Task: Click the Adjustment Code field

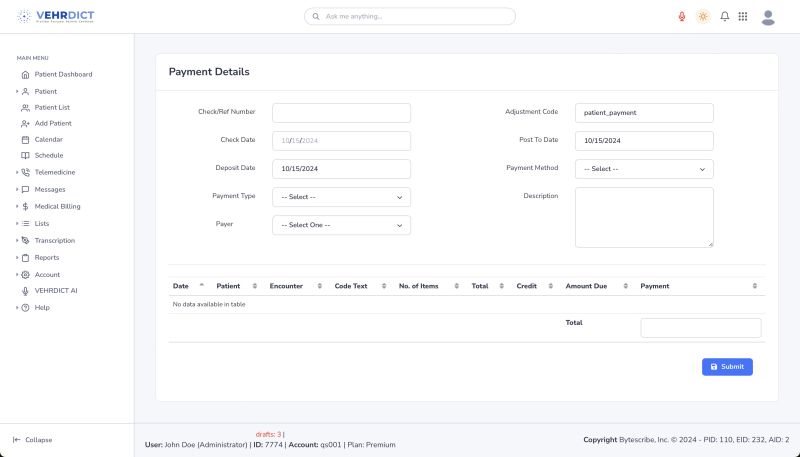Action: tap(644, 113)
